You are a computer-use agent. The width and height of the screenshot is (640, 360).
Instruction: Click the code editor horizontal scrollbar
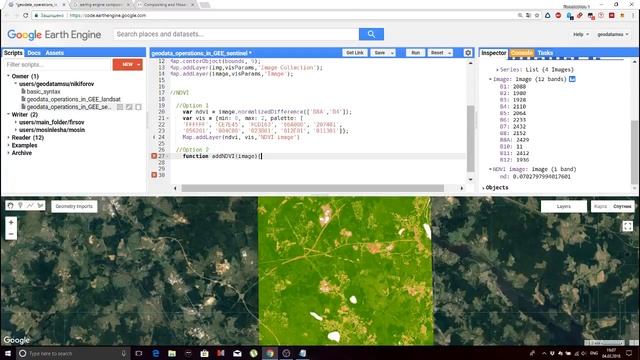[x=312, y=188]
